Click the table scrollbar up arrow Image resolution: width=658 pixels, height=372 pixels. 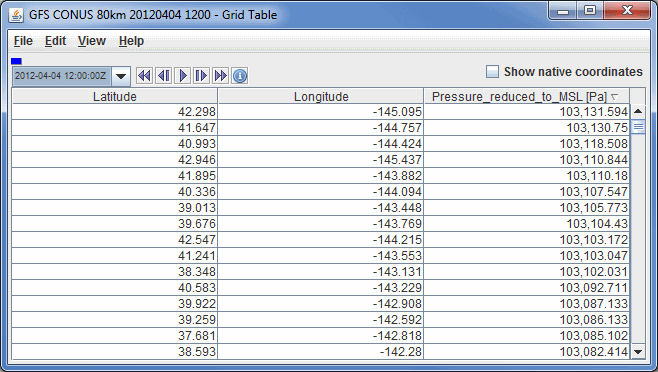pyautogui.click(x=638, y=111)
